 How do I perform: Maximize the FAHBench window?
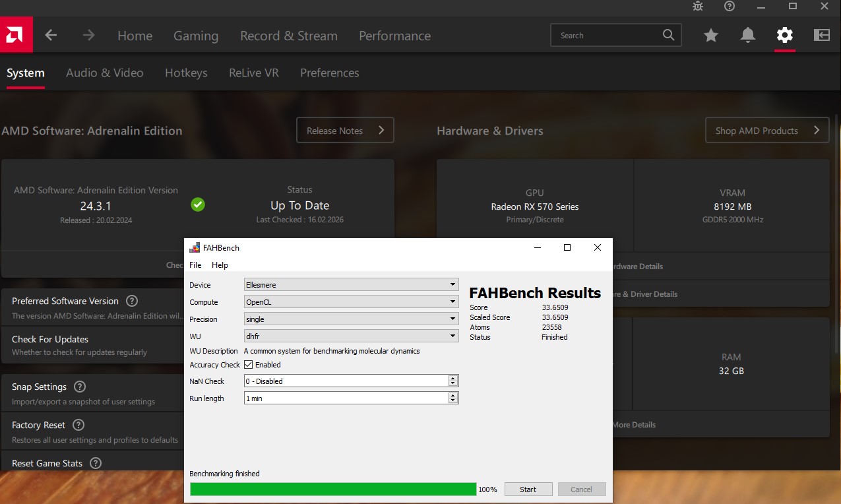pos(567,247)
